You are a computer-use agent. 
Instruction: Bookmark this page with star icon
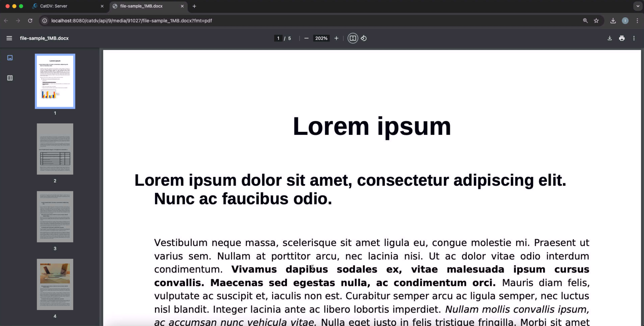596,21
